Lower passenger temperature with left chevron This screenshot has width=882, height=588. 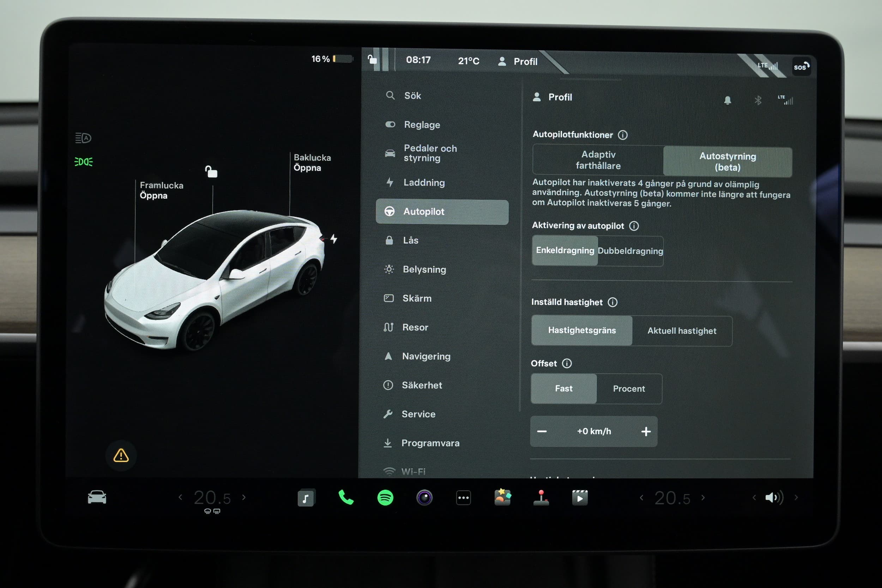[x=642, y=498]
